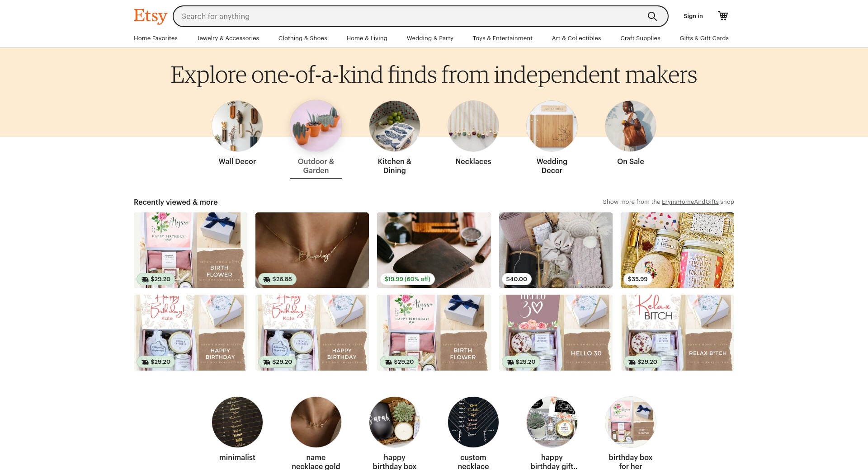Open the Wedding Decor category circle
Viewport: 868px width, 470px height.
[552, 126]
